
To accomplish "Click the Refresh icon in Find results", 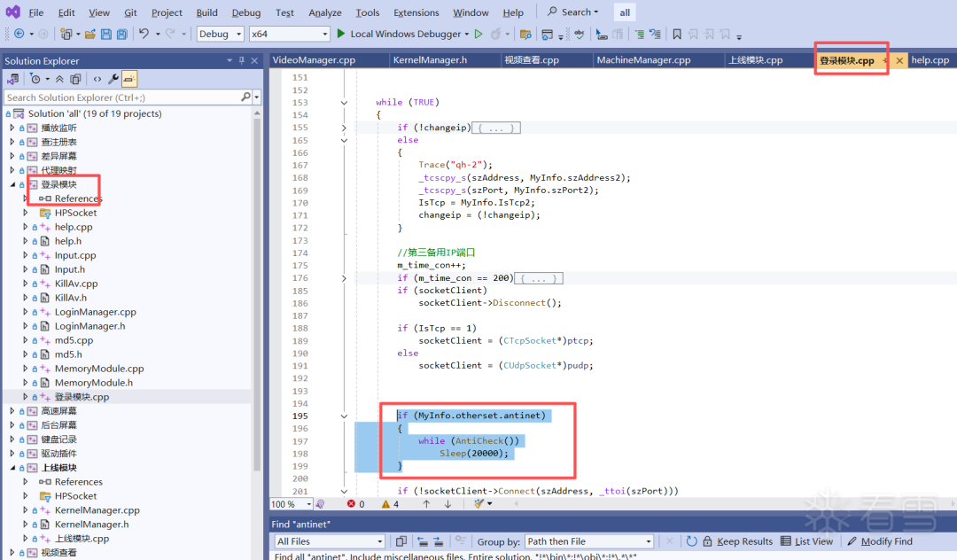I will 692,541.
